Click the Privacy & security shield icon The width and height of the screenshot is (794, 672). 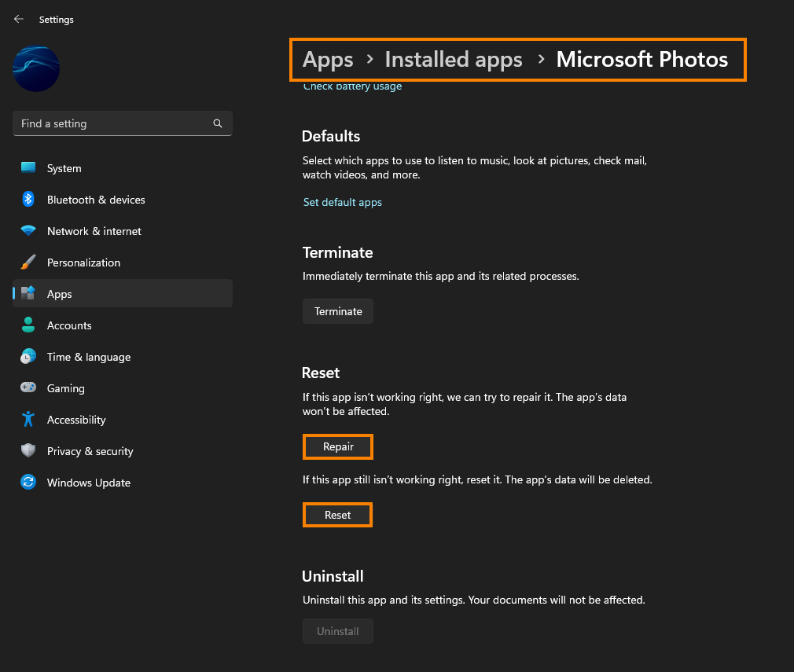(x=28, y=450)
